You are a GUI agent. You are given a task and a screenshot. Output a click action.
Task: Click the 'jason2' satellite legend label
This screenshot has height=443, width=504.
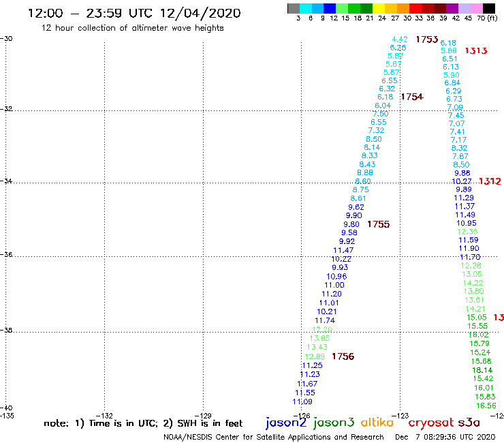286,423
